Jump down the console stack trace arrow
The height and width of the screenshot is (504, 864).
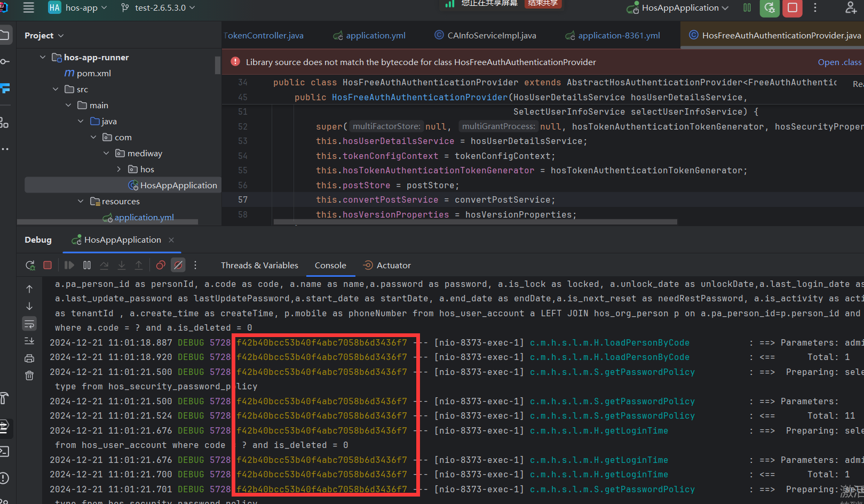[x=29, y=306]
